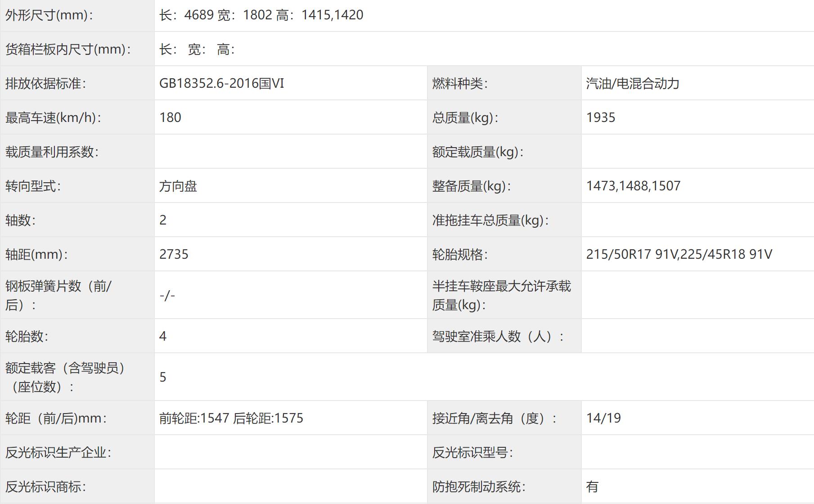Select the wheelbase value 2735
This screenshot has height=504, width=814.
[174, 254]
